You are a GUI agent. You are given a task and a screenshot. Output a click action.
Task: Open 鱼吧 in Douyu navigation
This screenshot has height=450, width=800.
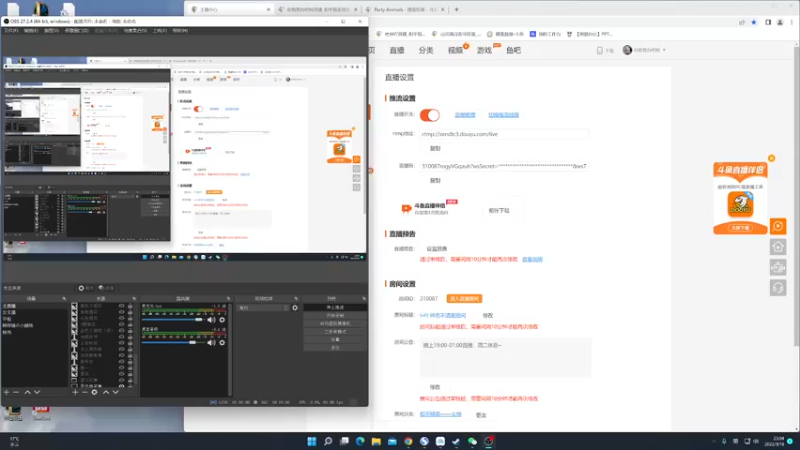pos(513,50)
